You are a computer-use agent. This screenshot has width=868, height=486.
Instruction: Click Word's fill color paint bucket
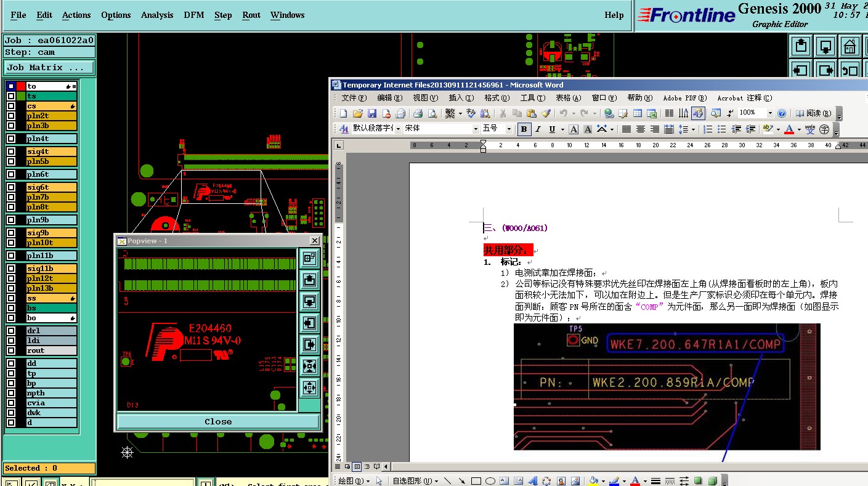tap(593, 481)
